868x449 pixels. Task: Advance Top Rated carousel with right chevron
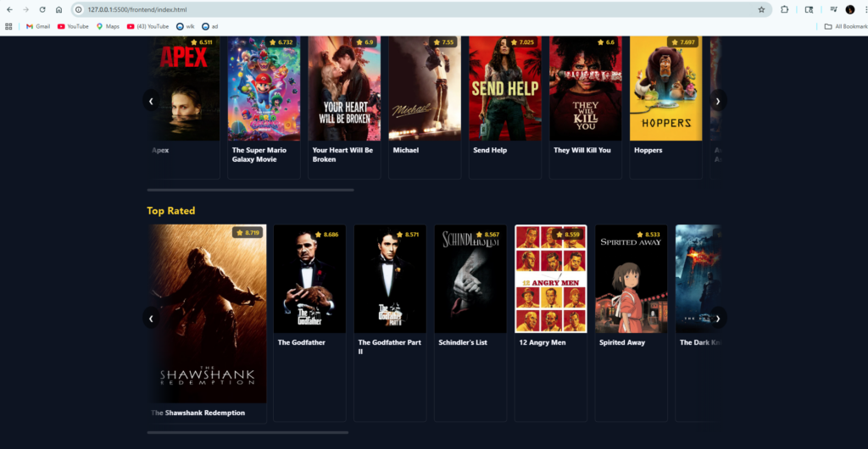click(718, 318)
